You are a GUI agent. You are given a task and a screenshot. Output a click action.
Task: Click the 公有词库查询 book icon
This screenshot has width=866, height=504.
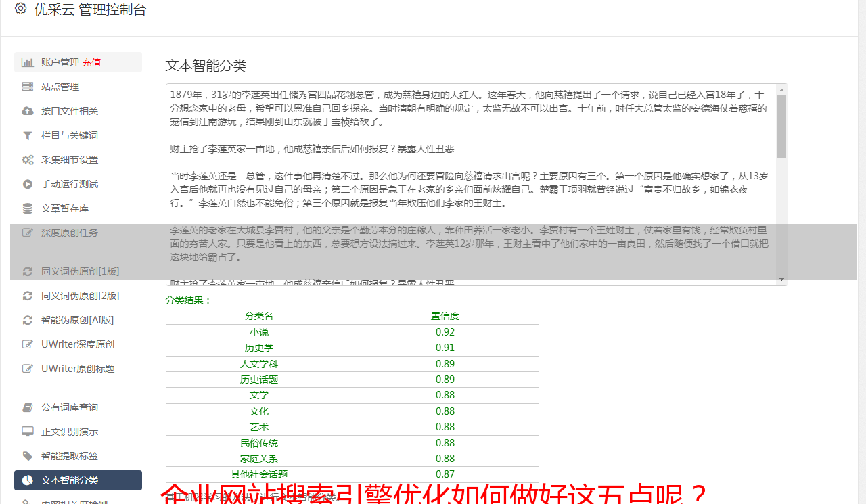click(28, 407)
